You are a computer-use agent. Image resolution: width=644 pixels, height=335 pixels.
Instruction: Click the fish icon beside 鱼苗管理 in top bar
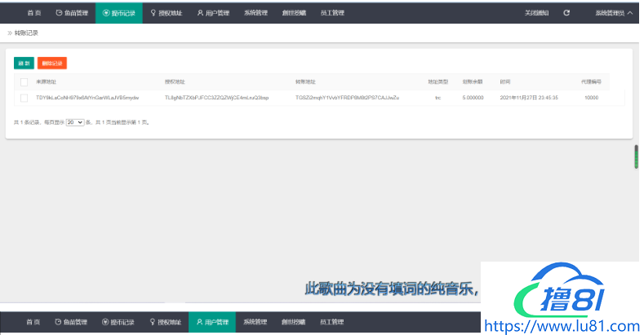point(59,13)
